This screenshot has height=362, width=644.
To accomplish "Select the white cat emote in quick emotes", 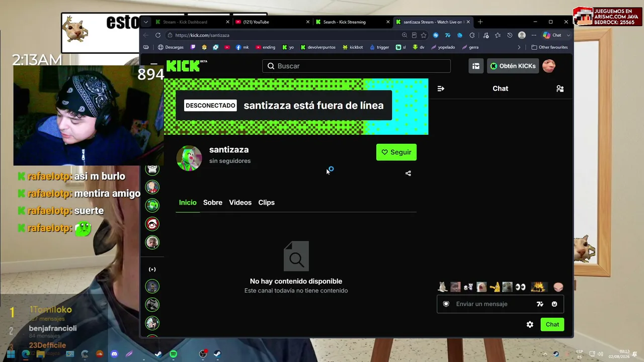I will point(443,287).
